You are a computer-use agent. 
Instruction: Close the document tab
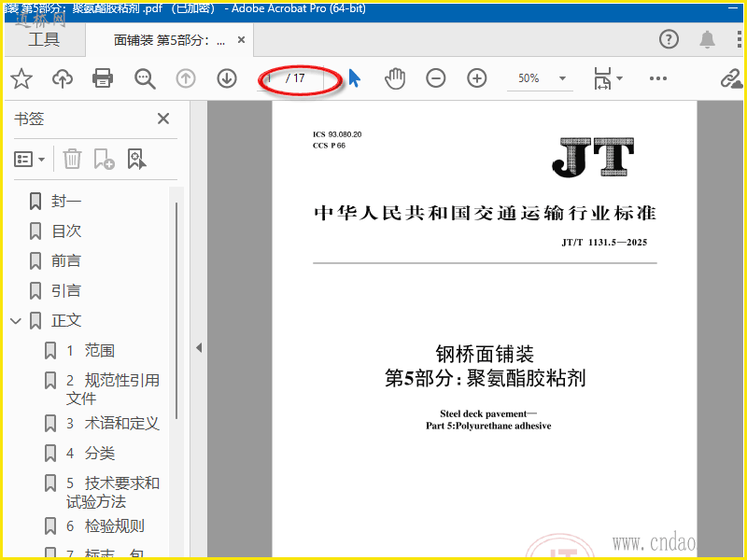(x=242, y=40)
